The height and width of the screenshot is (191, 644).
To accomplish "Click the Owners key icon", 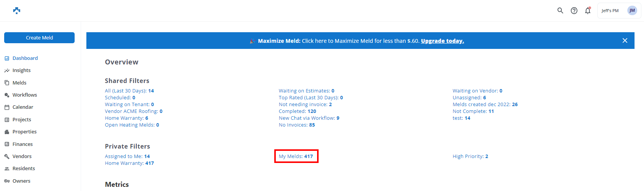I will pyautogui.click(x=7, y=181).
